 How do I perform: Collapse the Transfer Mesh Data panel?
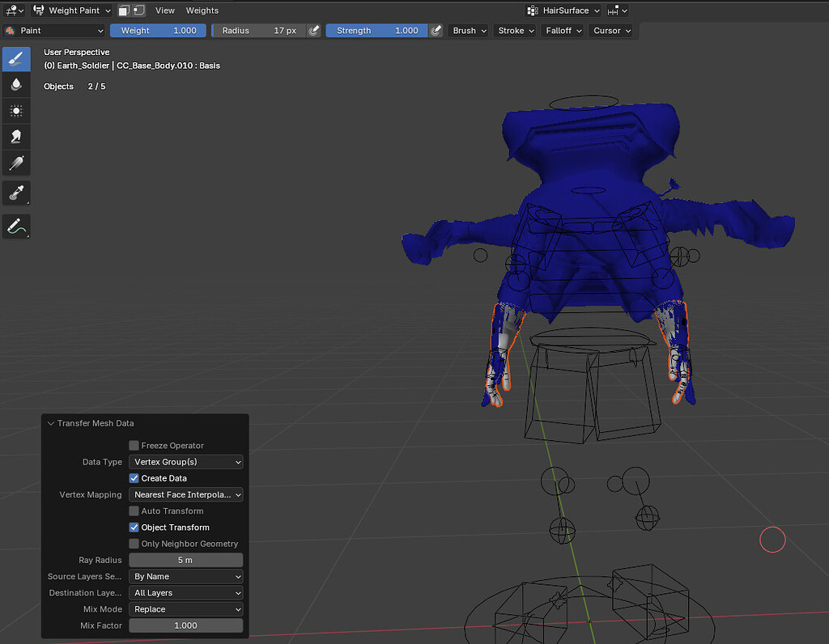coord(51,423)
